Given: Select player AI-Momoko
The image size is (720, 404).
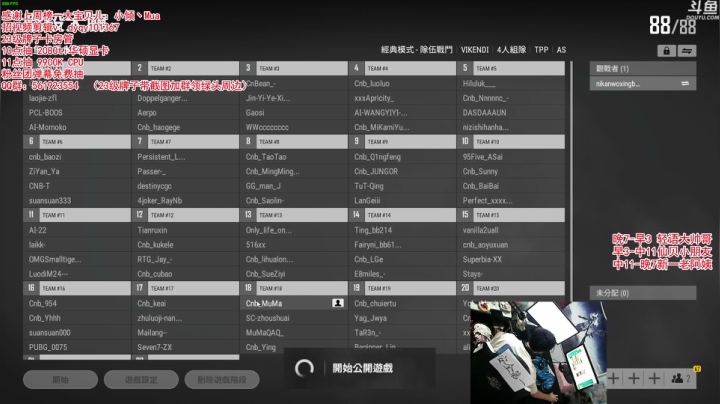Looking at the screenshot, I should tap(77, 127).
